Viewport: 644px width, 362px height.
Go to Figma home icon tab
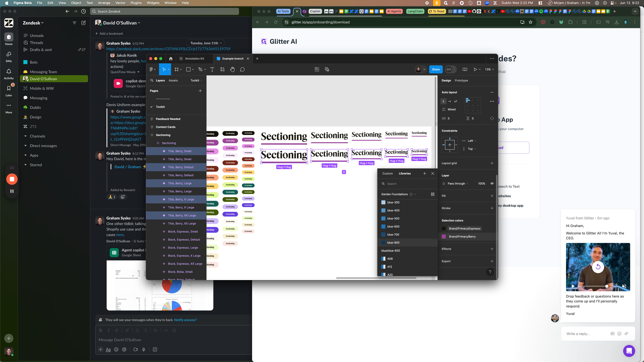click(x=171, y=59)
